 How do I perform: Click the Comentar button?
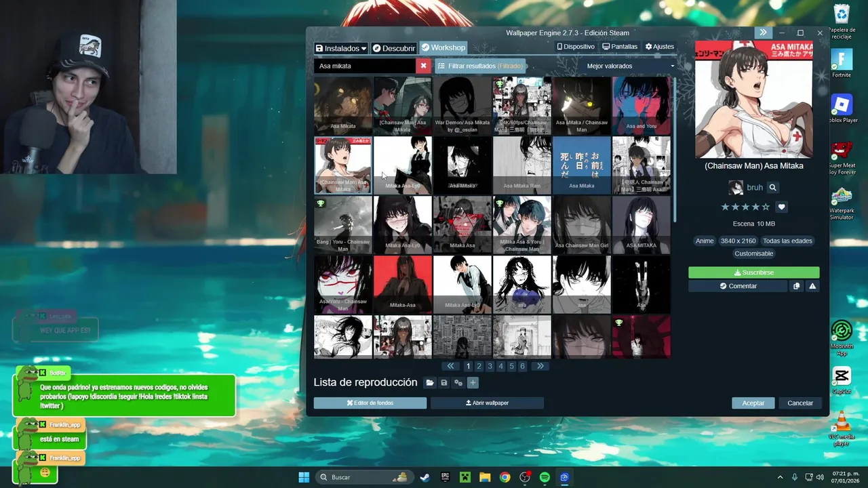[738, 286]
